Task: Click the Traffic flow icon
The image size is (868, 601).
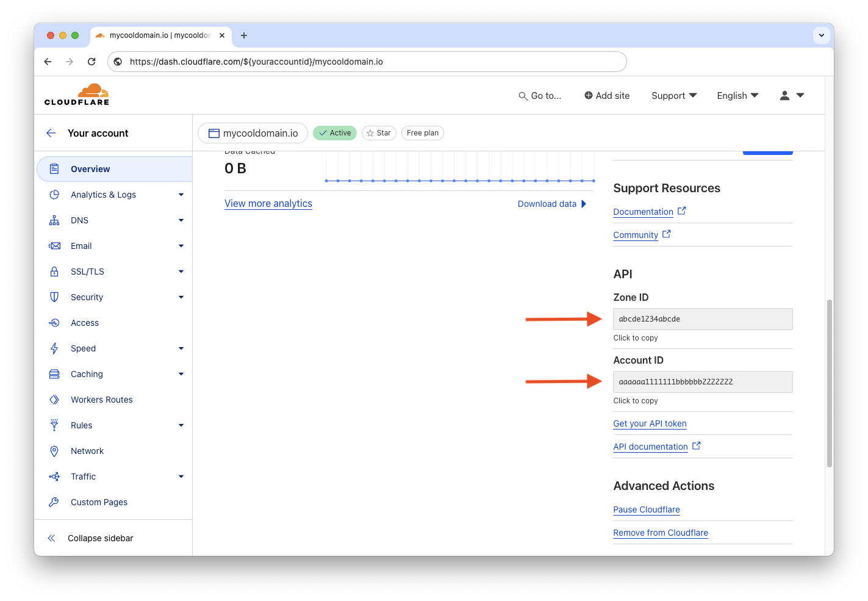Action: (54, 477)
